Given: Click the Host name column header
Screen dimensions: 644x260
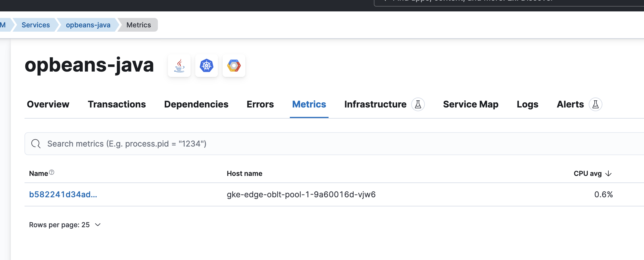Looking at the screenshot, I should (x=244, y=174).
